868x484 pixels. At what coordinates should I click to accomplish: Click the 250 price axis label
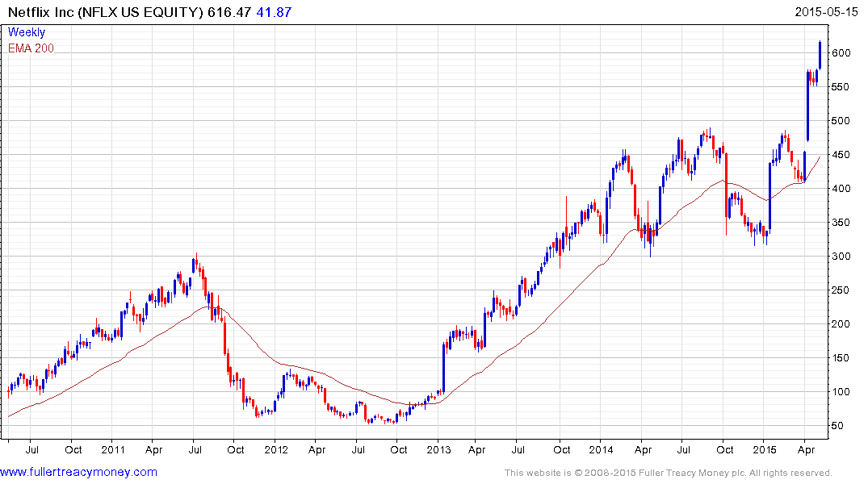(x=841, y=290)
